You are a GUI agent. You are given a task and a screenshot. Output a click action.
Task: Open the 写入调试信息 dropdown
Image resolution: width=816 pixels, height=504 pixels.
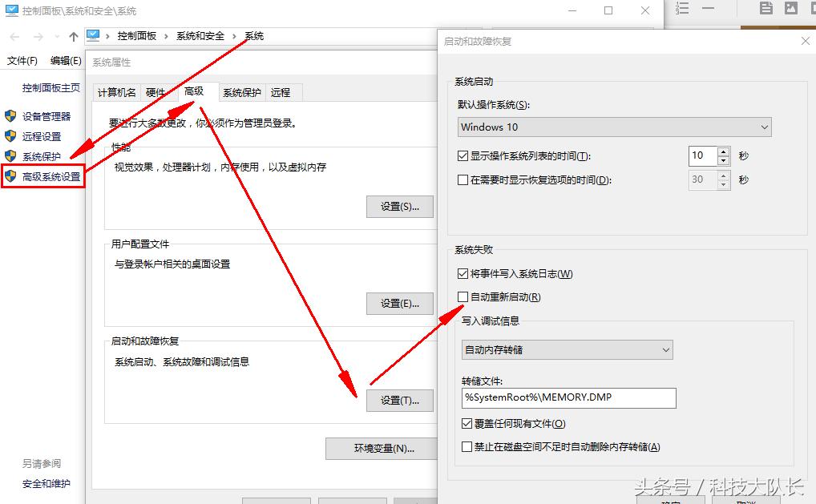pos(567,349)
